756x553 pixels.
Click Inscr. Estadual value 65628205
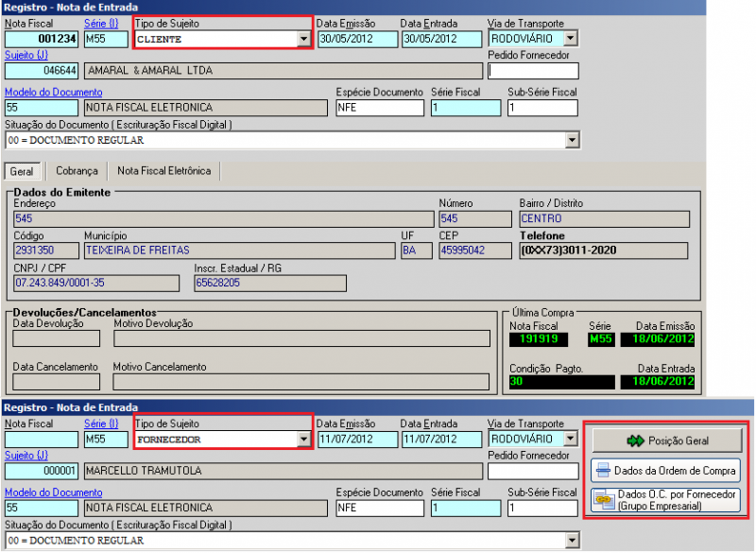click(x=270, y=283)
